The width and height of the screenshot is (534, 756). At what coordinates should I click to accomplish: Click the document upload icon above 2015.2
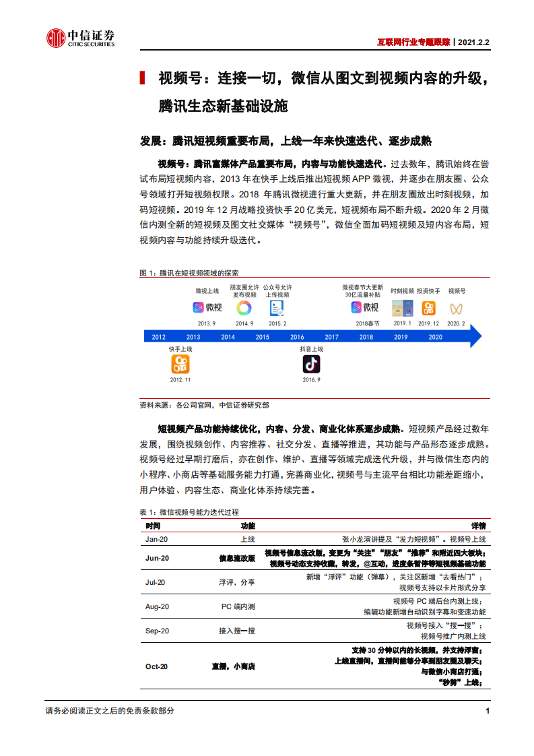pyautogui.click(x=277, y=308)
